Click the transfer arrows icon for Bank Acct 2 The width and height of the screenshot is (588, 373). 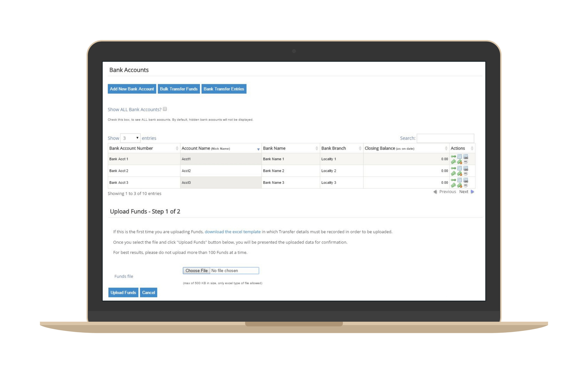(454, 168)
